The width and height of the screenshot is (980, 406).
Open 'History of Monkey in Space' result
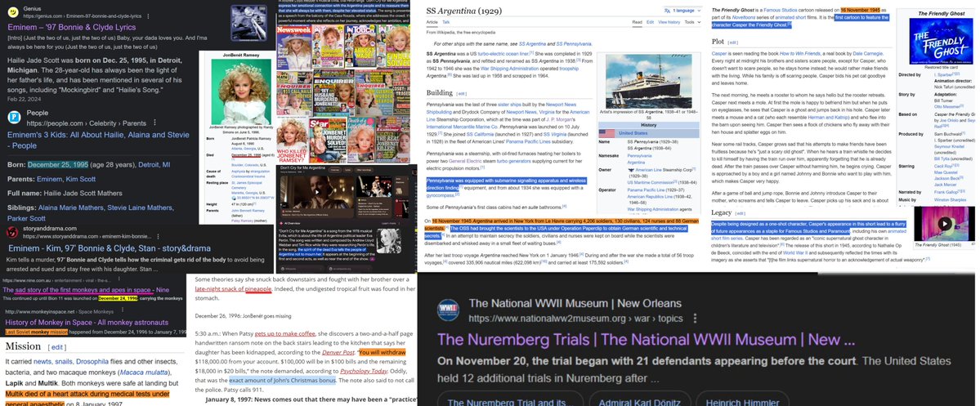pos(87,323)
